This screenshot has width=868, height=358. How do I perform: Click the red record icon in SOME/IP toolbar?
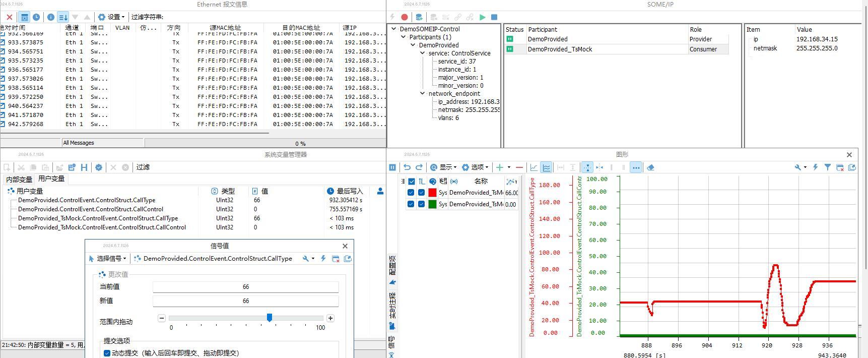pyautogui.click(x=404, y=17)
